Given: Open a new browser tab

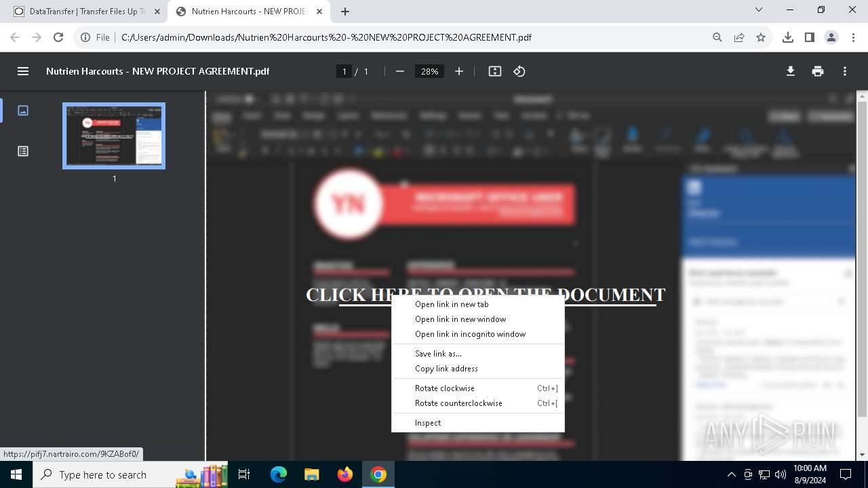Looking at the screenshot, I should coord(345,12).
